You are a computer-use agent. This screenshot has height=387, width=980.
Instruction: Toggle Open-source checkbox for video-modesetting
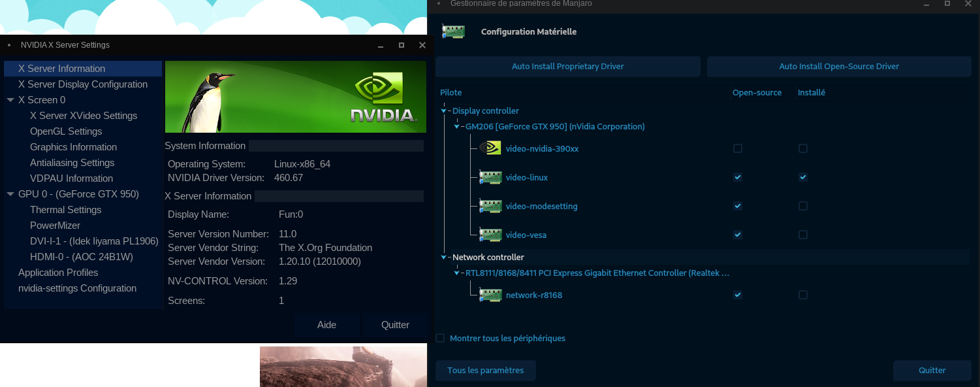(x=738, y=206)
